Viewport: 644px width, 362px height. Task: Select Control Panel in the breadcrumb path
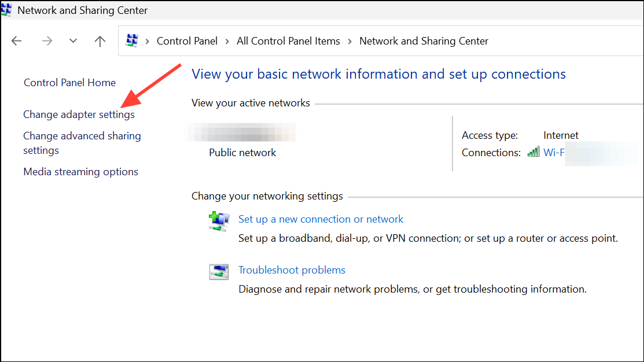point(187,40)
